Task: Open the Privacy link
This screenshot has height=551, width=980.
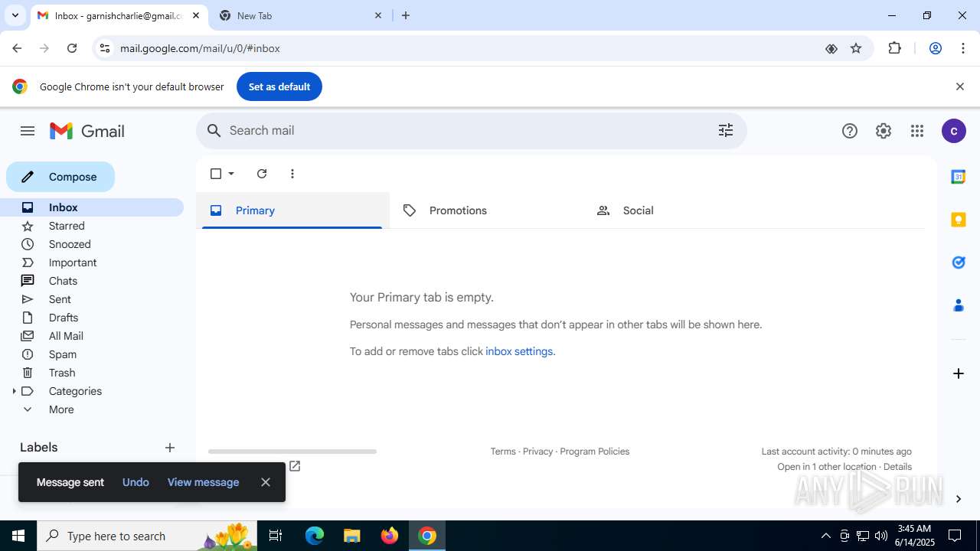Action: [537, 452]
